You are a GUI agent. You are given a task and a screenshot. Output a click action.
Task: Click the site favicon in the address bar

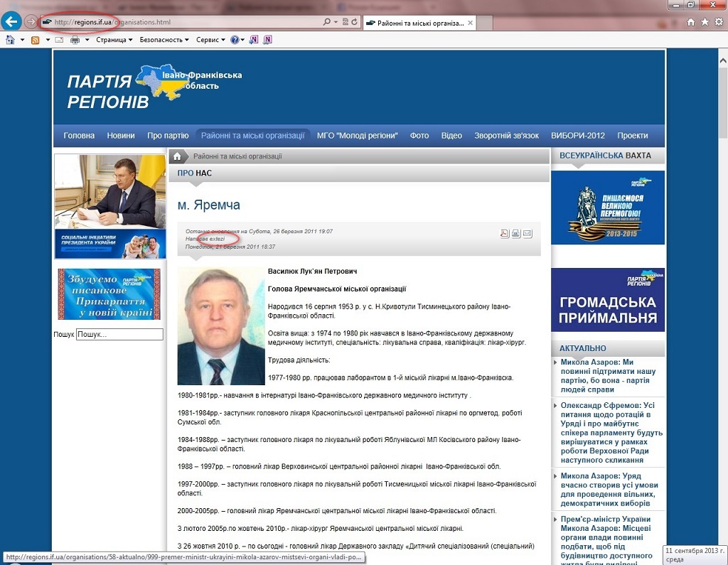tap(46, 22)
